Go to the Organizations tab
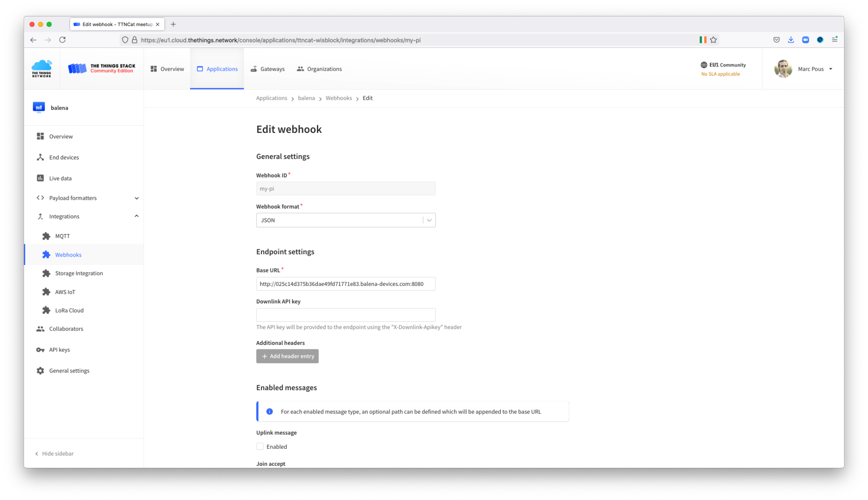The height and width of the screenshot is (500, 868). 319,69
